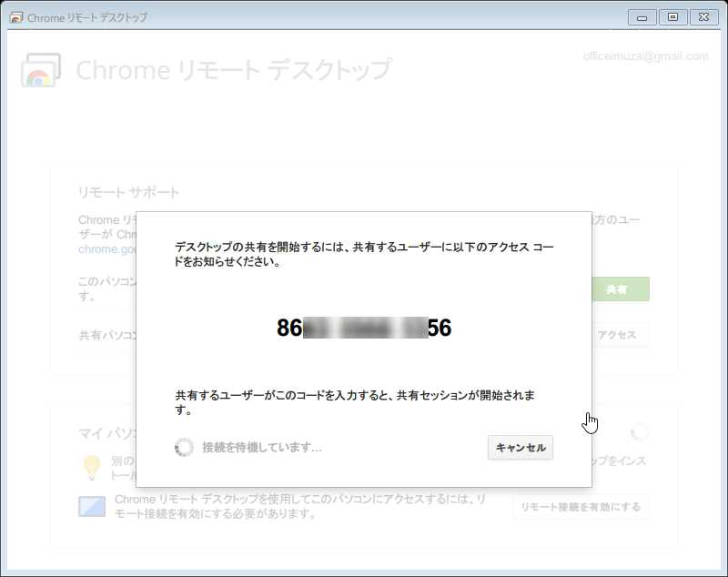Image resolution: width=728 pixels, height=577 pixels.
Task: Click the Chrome リモート デスクトップ page title
Action: coord(234,70)
